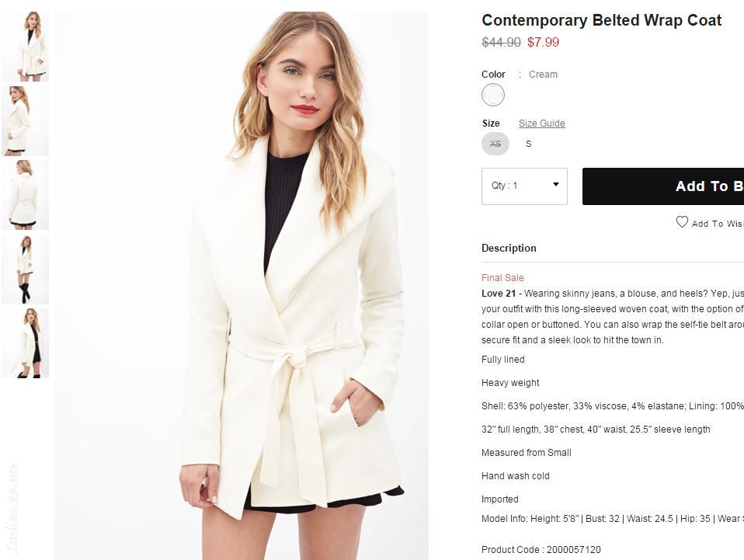
Task: Click the Final Sale label
Action: coord(502,278)
